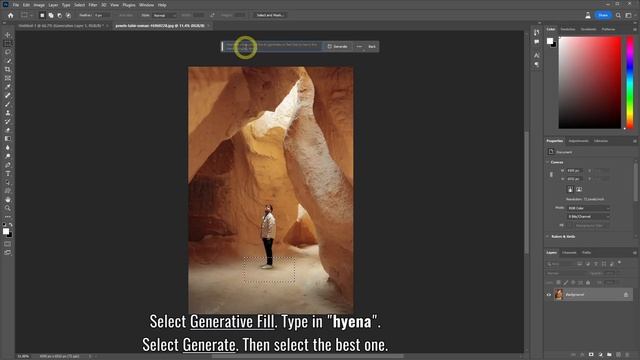Toggle layer filtering switch in Layers panel
Image resolution: width=640 pixels, height=360 pixels.
[x=619, y=262]
